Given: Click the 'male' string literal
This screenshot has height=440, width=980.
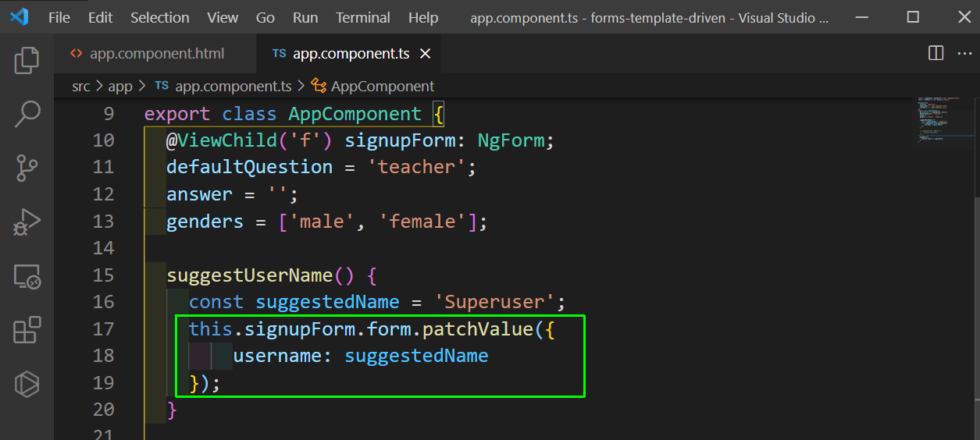Looking at the screenshot, I should 323,222.
